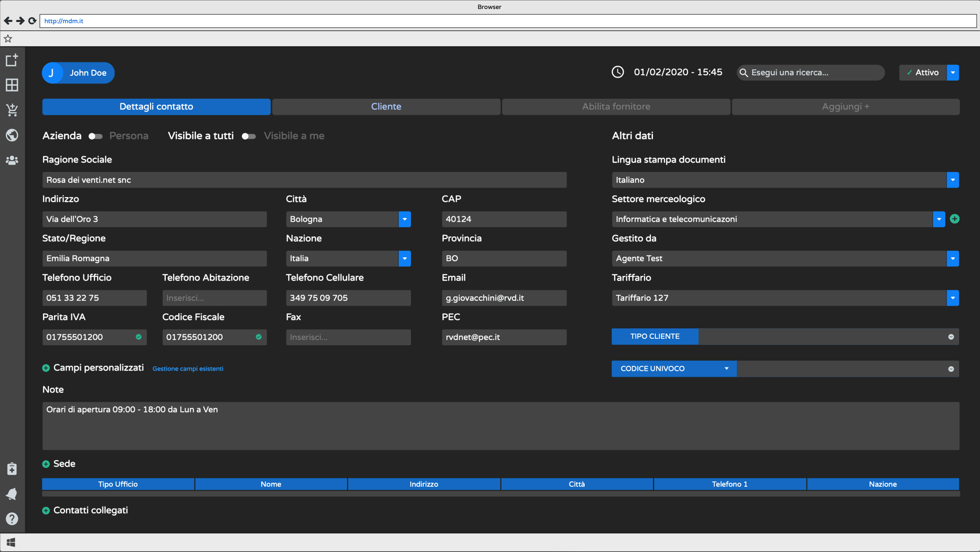Click the Città column header in Sede table
980x552 pixels.
577,484
